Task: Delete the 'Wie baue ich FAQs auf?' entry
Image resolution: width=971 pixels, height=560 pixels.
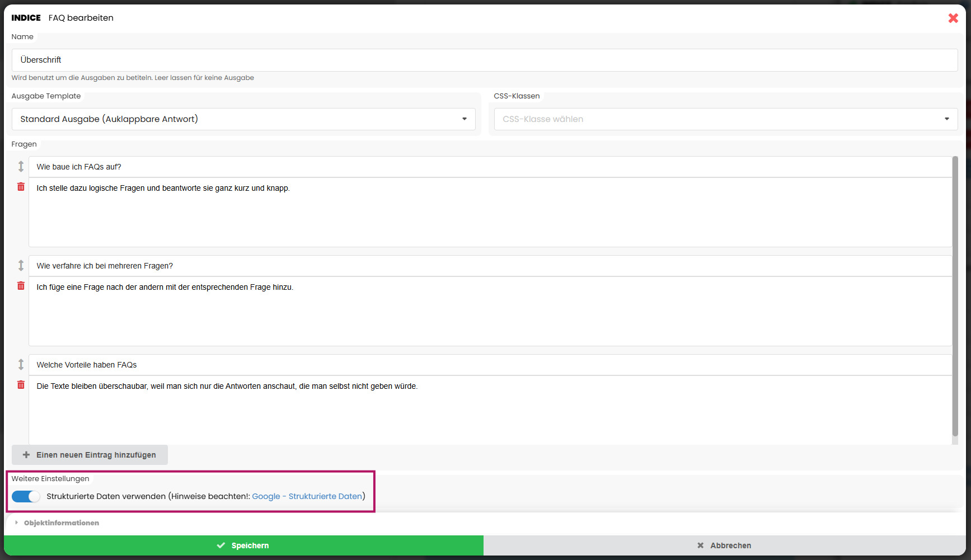Action: pos(21,187)
